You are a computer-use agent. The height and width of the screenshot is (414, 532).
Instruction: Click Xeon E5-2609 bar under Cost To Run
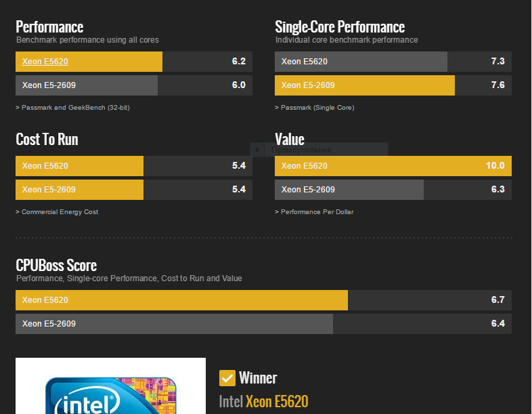(x=134, y=190)
